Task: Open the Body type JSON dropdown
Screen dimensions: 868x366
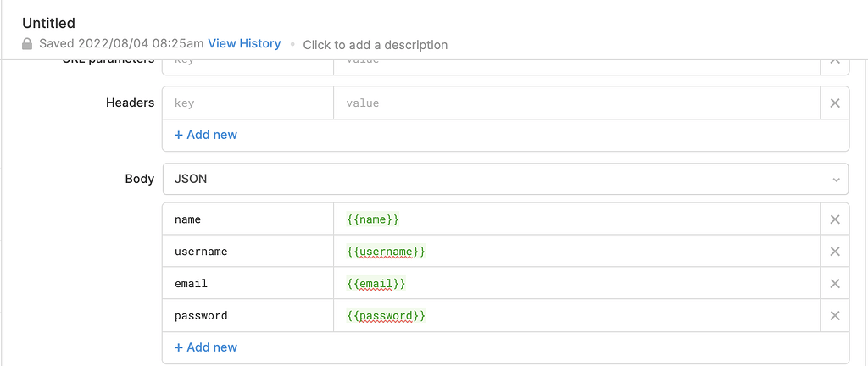Action: click(x=505, y=180)
